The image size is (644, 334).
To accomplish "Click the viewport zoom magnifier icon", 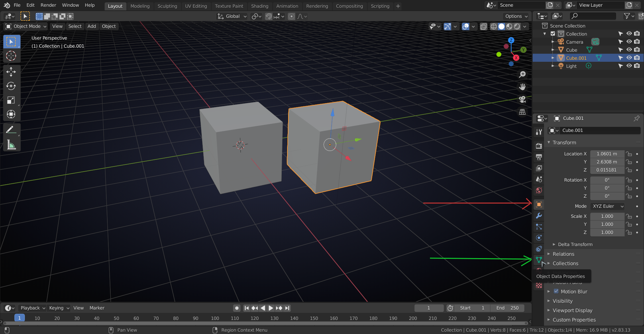I will click(x=522, y=75).
